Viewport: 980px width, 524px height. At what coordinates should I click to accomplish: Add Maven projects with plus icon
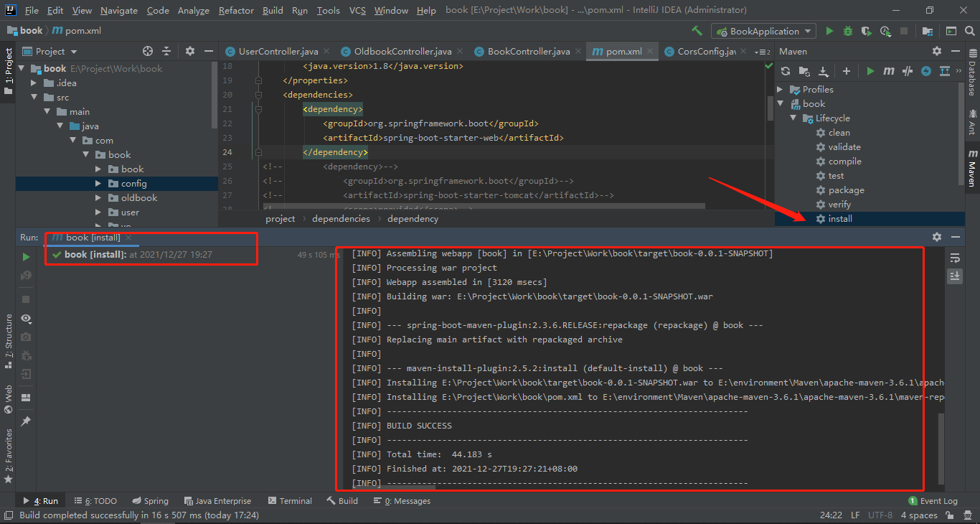tap(847, 71)
